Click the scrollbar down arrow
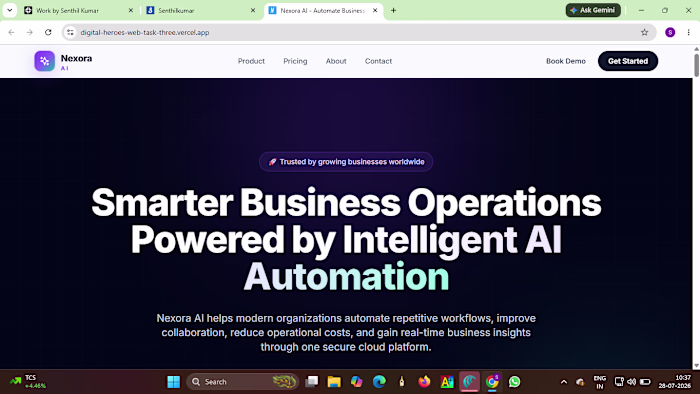Screen dimensions: 700x394 (696, 365)
